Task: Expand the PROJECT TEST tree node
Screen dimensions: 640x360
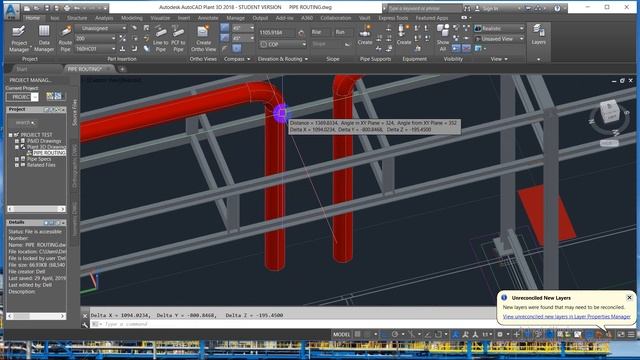Action: (11, 135)
